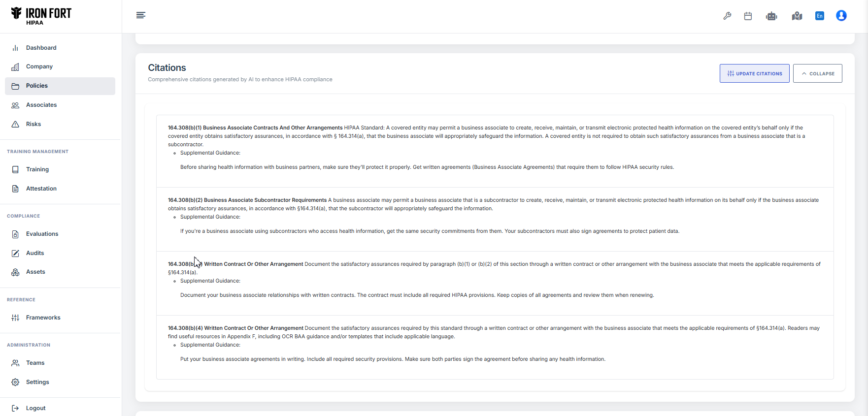This screenshot has width=868, height=416.
Task: Click the Frameworks reference link
Action: click(43, 318)
